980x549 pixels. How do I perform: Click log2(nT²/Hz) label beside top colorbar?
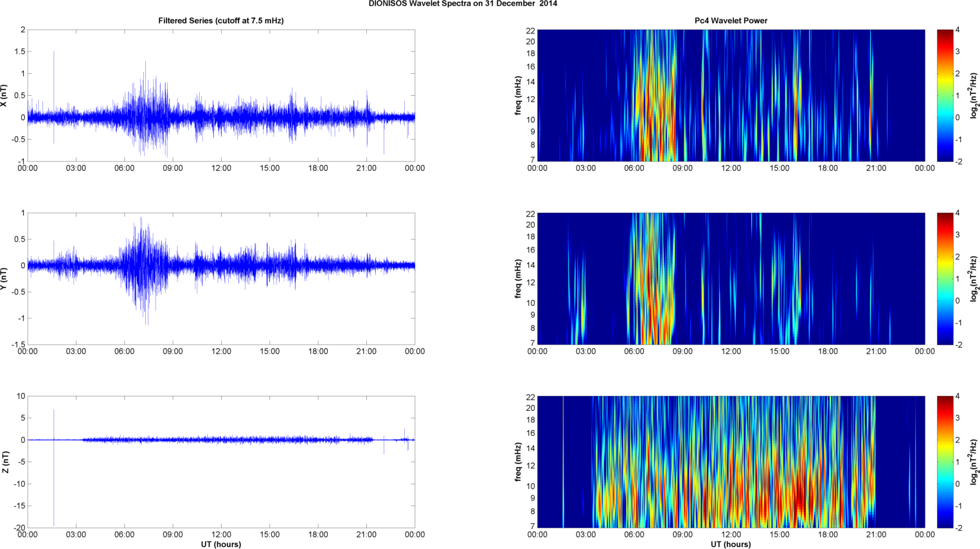[x=975, y=96]
